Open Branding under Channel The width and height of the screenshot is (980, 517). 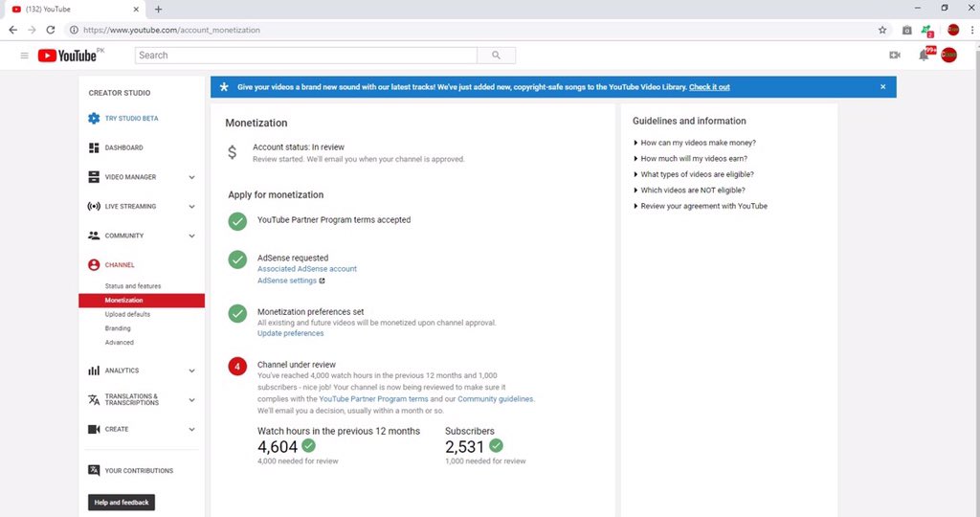(x=118, y=328)
